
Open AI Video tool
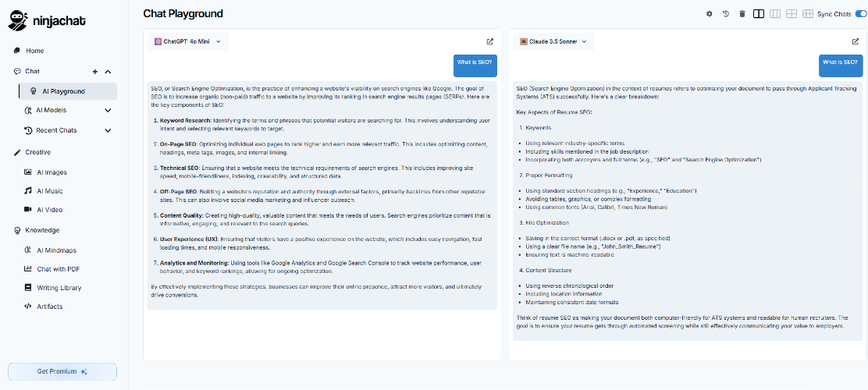(49, 211)
